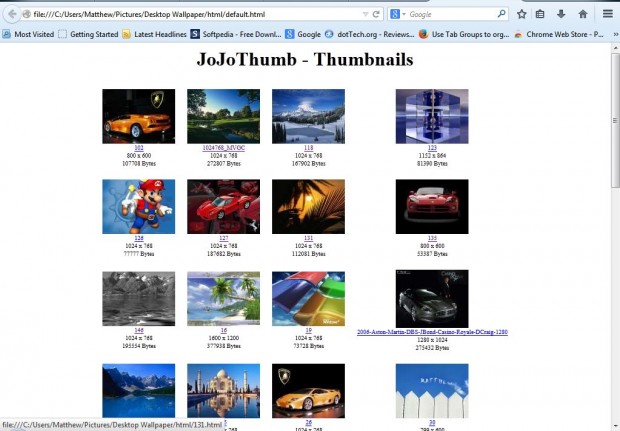Open the white fence sky thumbnail

click(x=432, y=391)
